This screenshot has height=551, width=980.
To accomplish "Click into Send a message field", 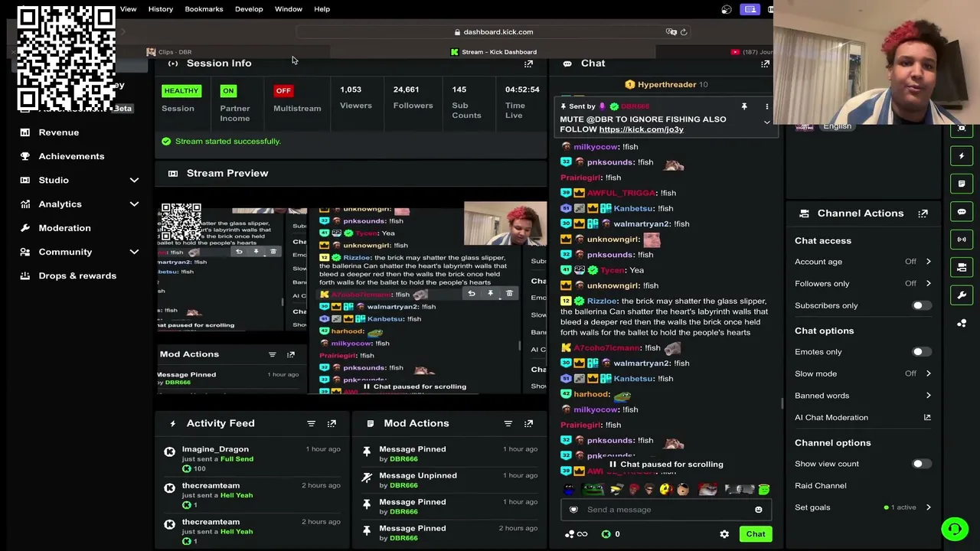I will 665,510.
